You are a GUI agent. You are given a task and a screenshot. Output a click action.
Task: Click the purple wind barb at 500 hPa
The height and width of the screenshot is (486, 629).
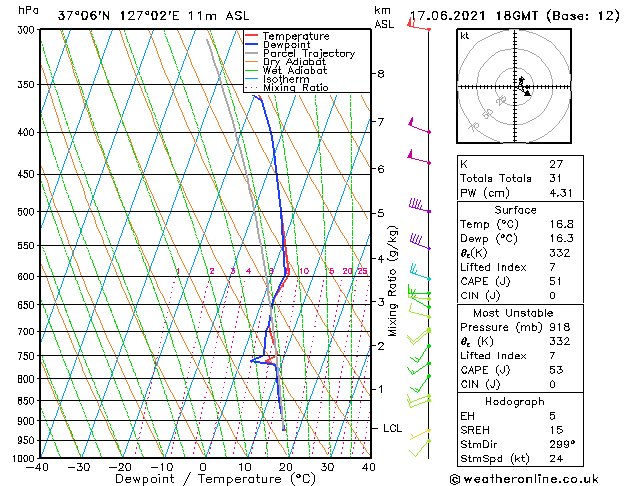tap(420, 205)
